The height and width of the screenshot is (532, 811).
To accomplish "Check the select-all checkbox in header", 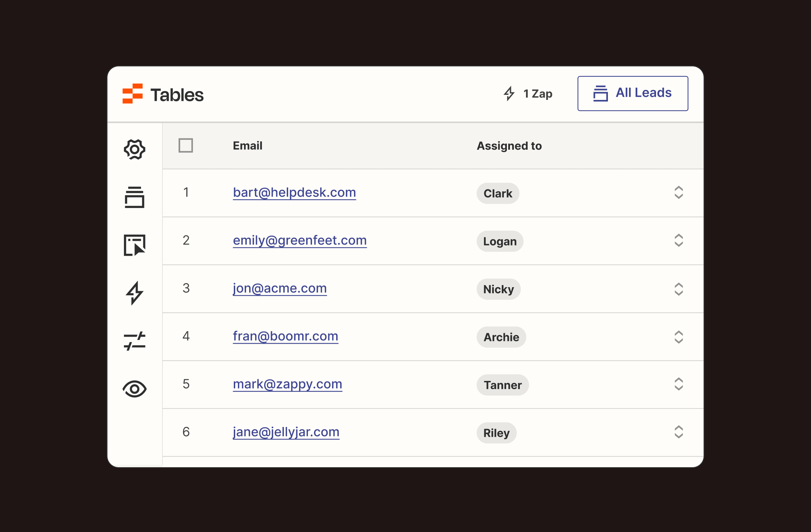I will tap(186, 146).
